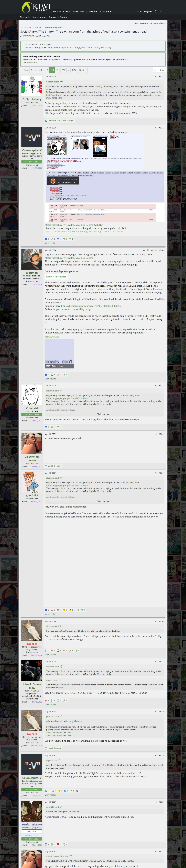
Task: Click arrow next to 'goot1283 said' in #8,249
Action: (61, 716)
